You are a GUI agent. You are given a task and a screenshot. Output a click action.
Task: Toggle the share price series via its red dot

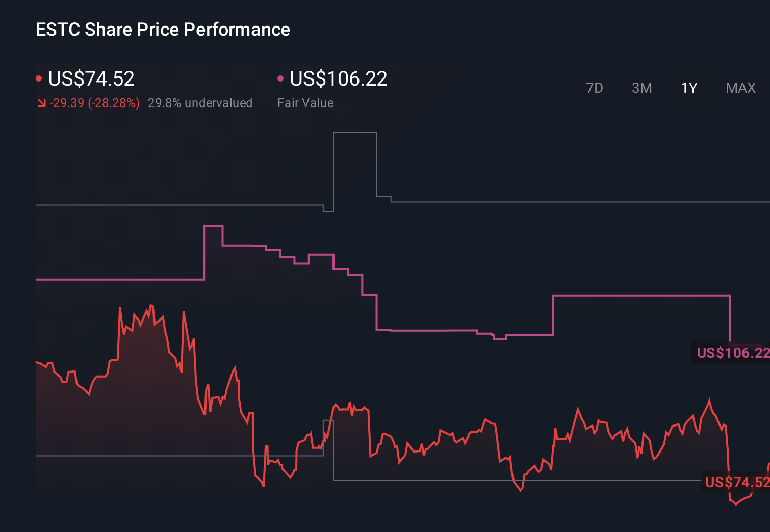tap(39, 78)
